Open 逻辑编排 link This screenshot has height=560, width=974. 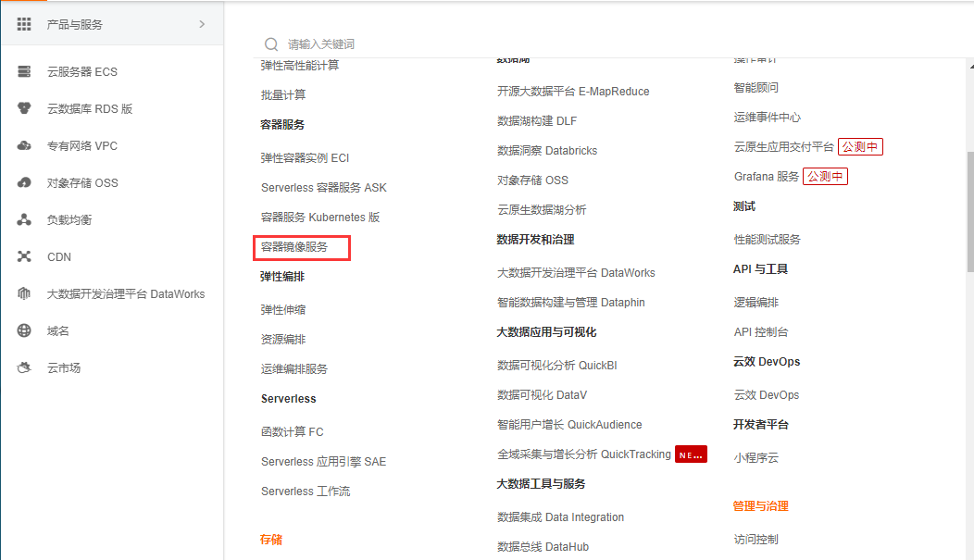(756, 303)
